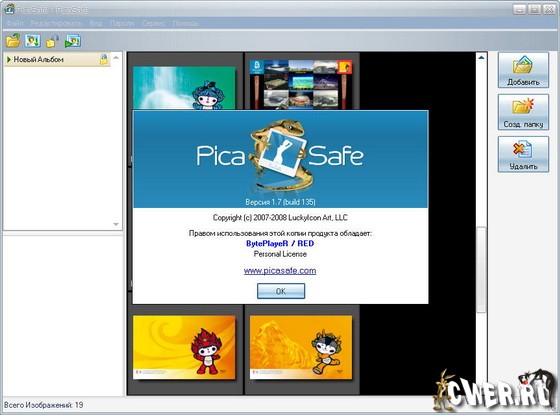Click the thumbnail pane scroll up arrow
Screen dimensions: 560x415
point(481,57)
